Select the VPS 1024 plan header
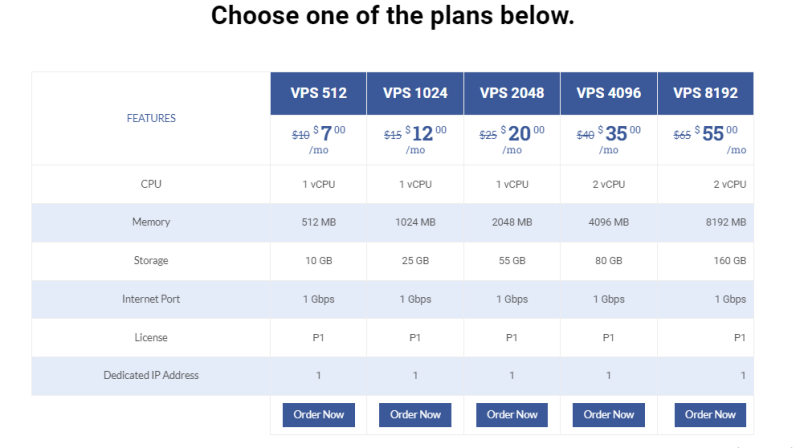Viewport: 800px width, 448px height. pyautogui.click(x=415, y=93)
